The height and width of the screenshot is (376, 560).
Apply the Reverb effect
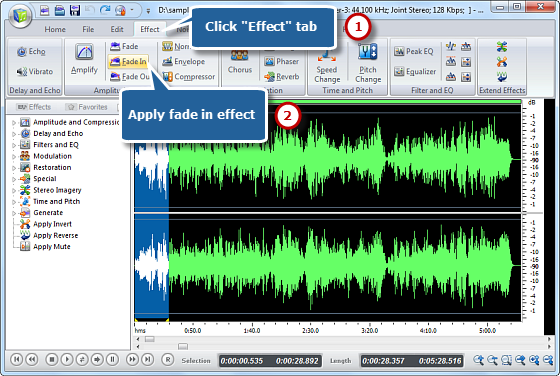tap(282, 76)
